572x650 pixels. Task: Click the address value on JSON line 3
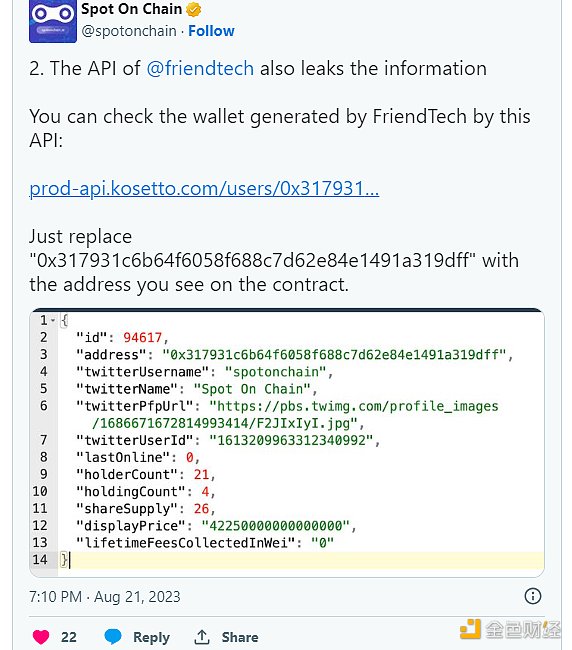[334, 355]
